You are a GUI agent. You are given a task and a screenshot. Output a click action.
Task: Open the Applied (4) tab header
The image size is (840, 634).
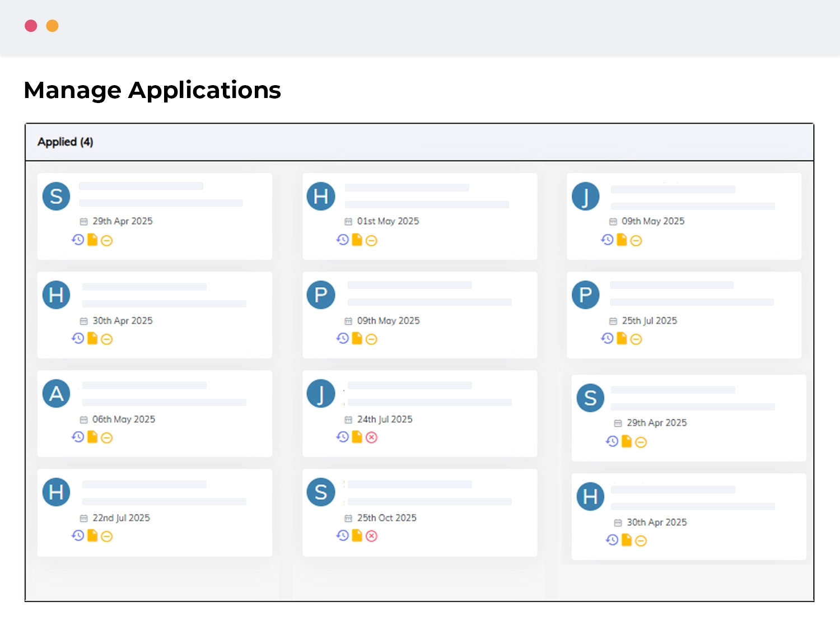click(66, 142)
